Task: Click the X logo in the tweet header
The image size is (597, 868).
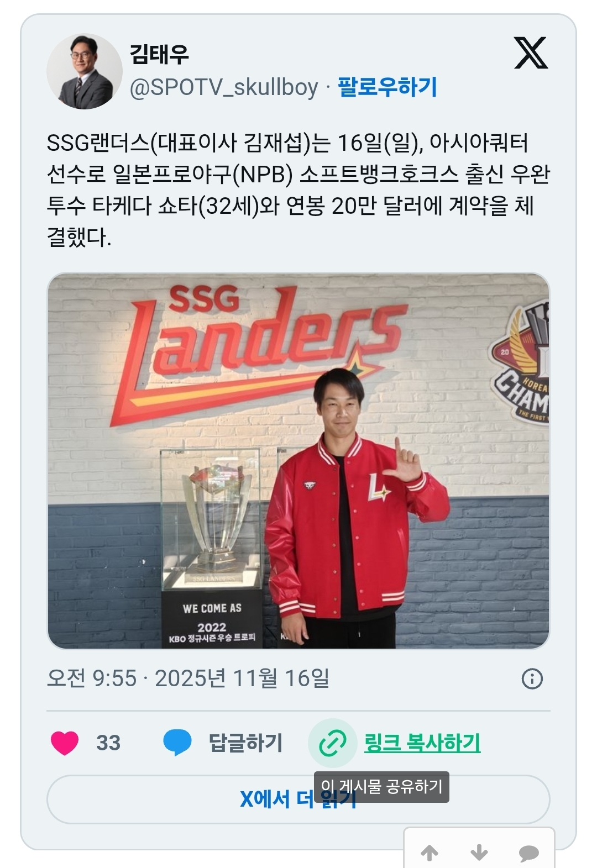Action: coord(531,53)
